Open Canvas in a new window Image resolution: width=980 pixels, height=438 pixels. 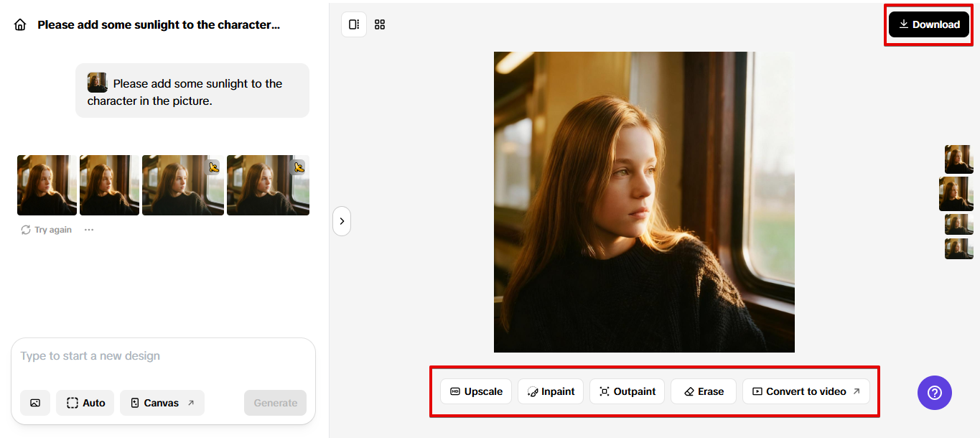pyautogui.click(x=162, y=403)
